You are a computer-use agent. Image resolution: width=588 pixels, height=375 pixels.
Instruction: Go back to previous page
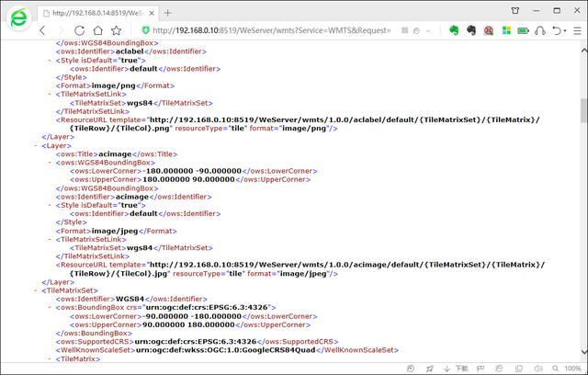42,30
